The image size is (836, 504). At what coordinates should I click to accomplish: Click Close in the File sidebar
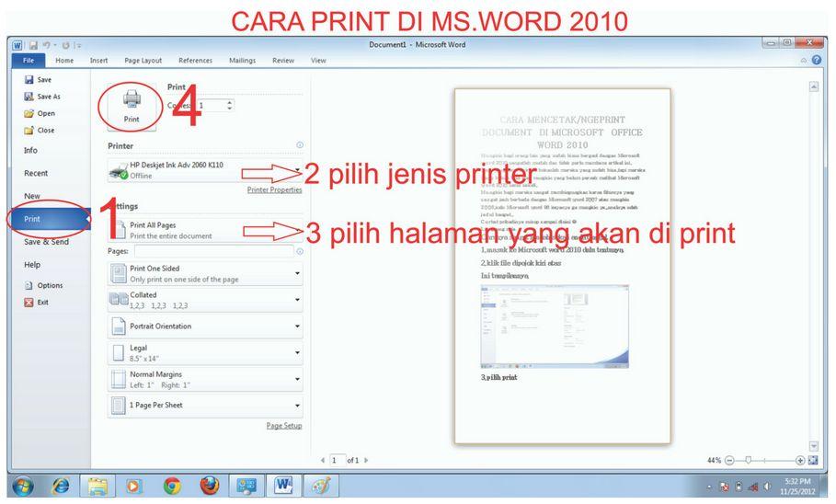click(x=39, y=130)
